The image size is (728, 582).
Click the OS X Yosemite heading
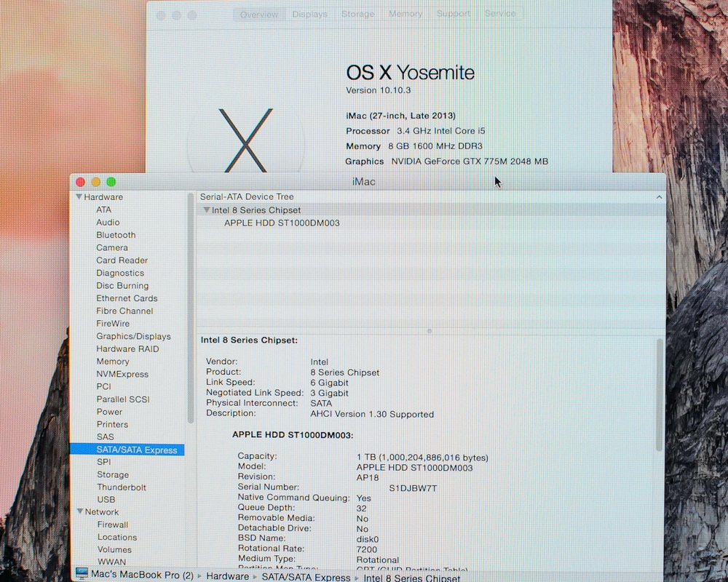coord(410,73)
